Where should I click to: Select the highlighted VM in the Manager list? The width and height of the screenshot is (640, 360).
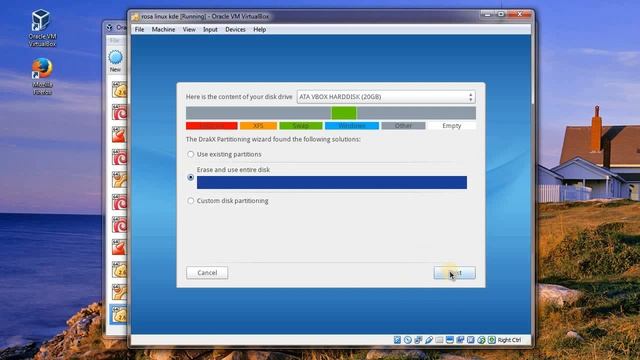point(118,315)
